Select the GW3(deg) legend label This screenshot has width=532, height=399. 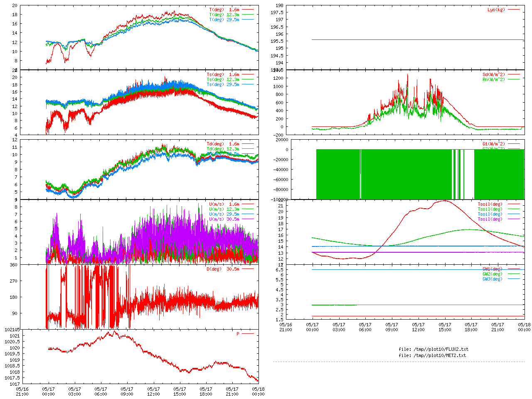coord(493,279)
